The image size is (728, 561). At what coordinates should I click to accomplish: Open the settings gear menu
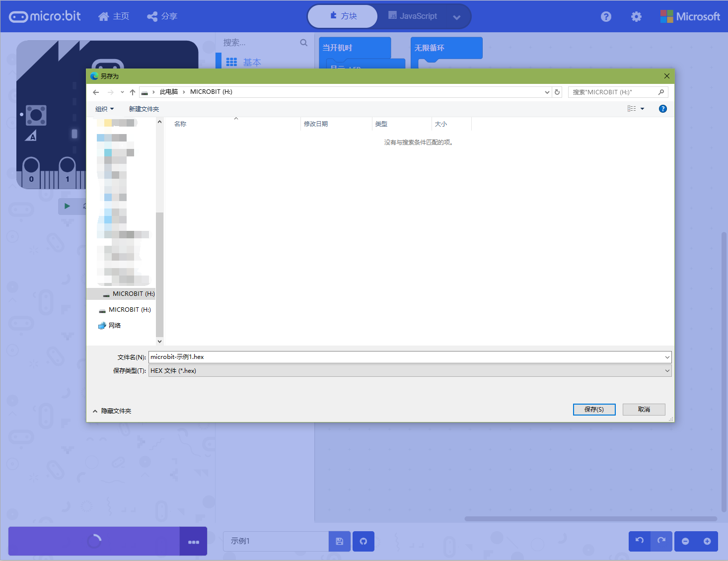[636, 16]
